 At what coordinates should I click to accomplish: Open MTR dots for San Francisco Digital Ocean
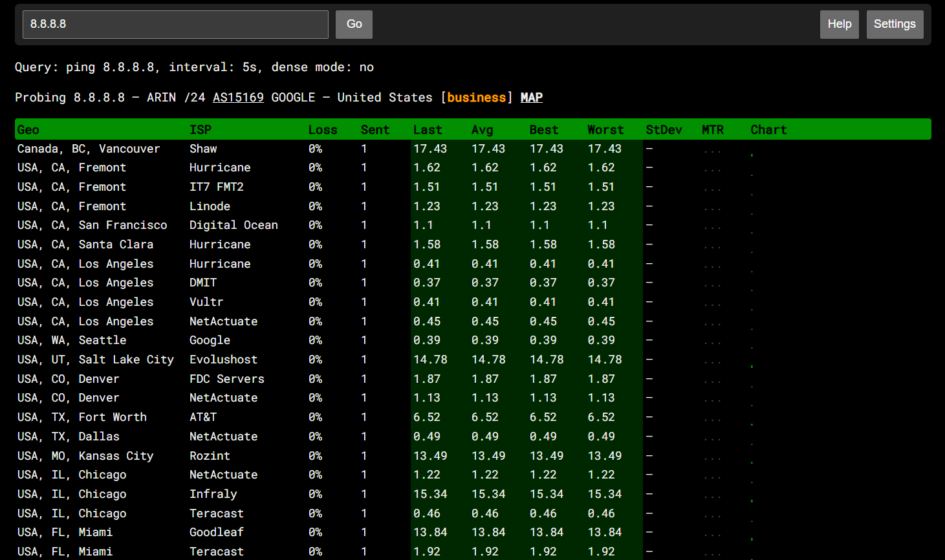(x=712, y=228)
